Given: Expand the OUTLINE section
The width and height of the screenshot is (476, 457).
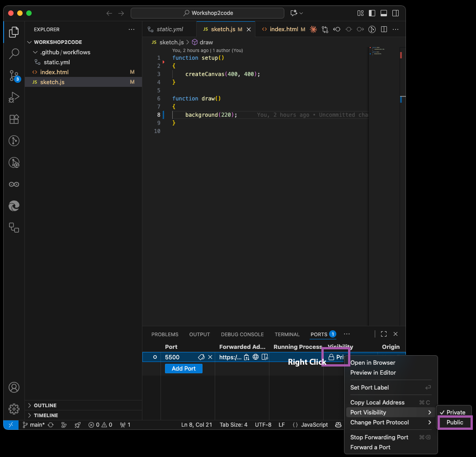Looking at the screenshot, I should pos(29,405).
